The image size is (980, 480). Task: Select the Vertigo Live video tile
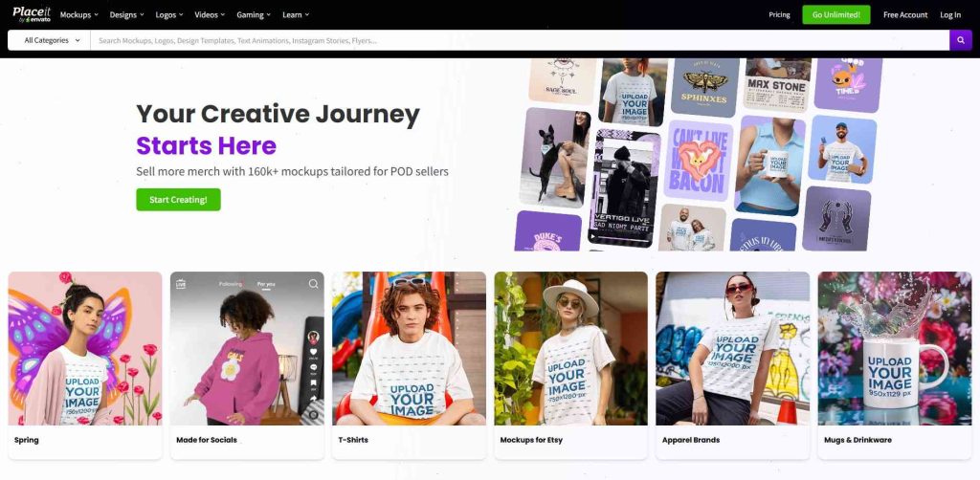(623, 187)
